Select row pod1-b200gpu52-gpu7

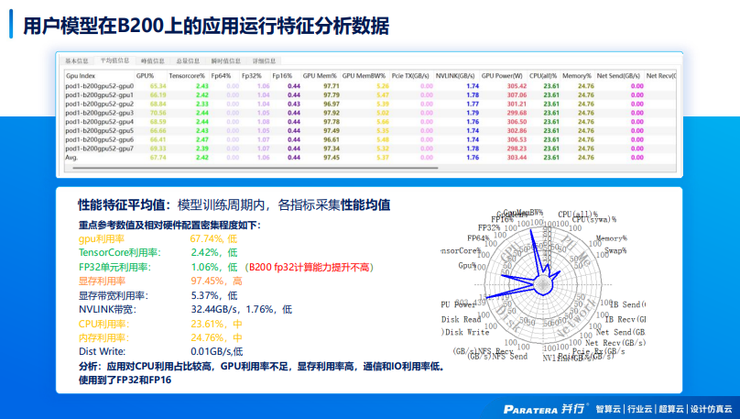coord(370,148)
